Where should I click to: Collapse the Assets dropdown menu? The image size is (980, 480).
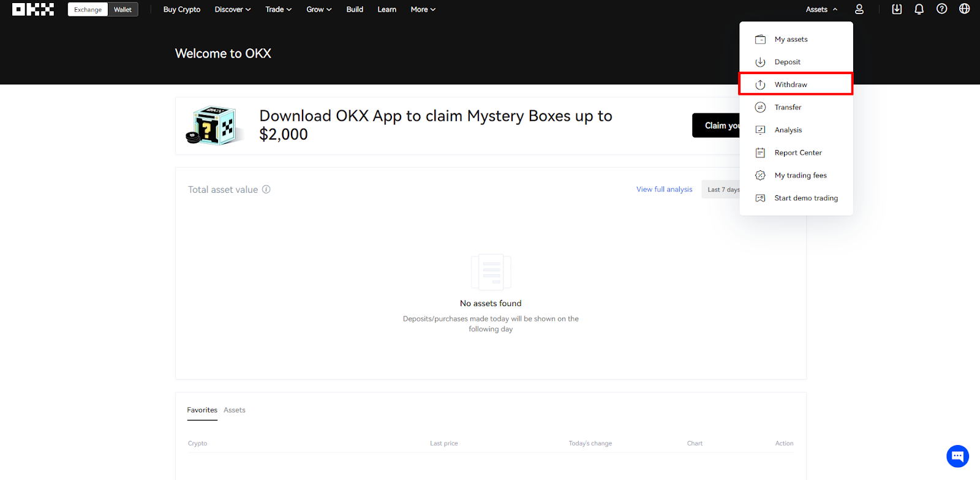point(821,9)
